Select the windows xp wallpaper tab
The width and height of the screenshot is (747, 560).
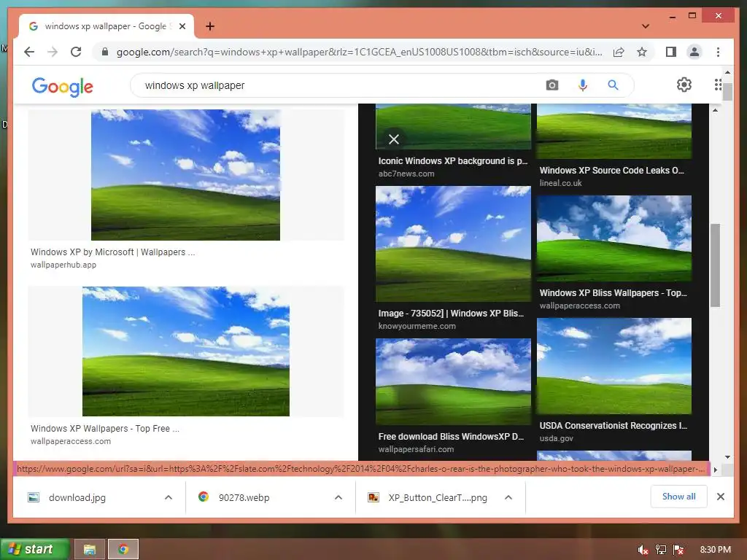106,26
